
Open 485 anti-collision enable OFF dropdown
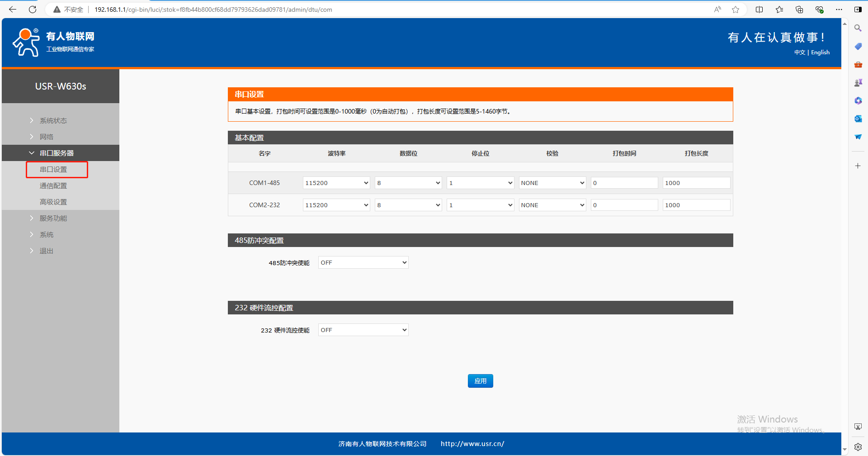[363, 263]
